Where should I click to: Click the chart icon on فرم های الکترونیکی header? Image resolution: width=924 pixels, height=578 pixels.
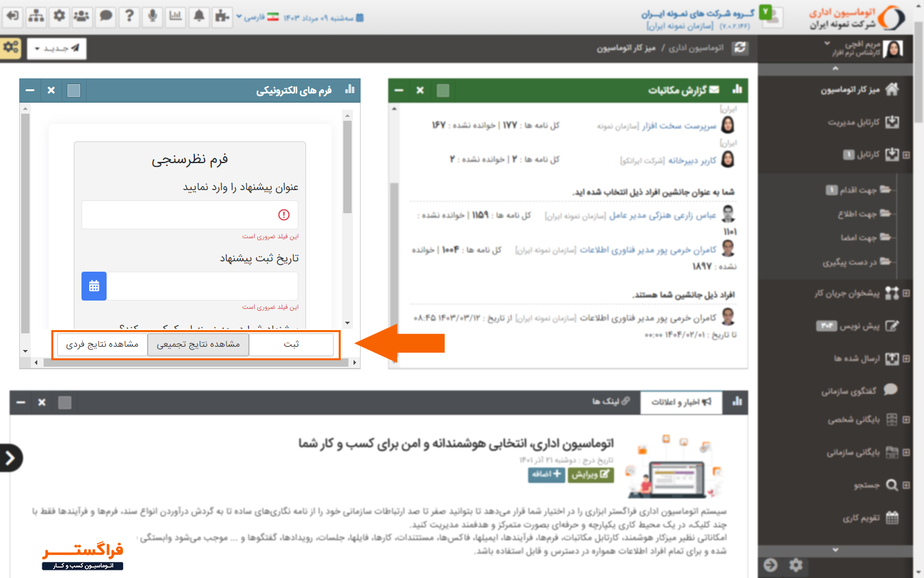click(350, 90)
